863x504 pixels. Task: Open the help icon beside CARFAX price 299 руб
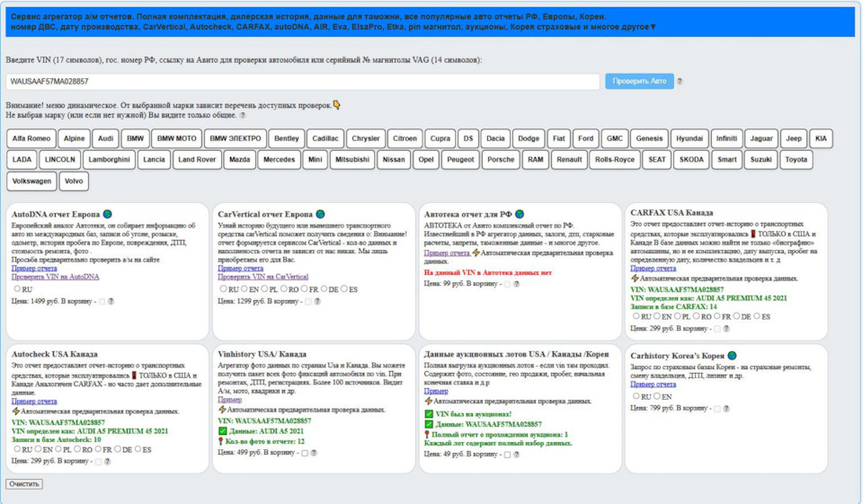coord(726,329)
